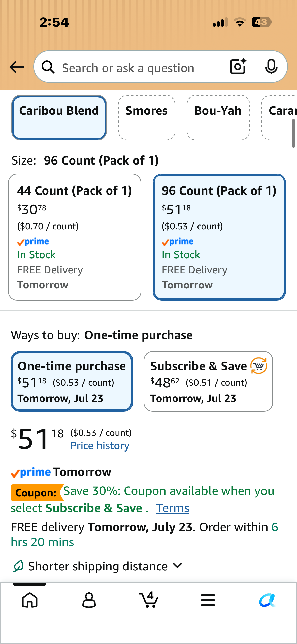Image resolution: width=297 pixels, height=644 pixels.
Task: Select the Caribou Blend flavor
Action: coord(59,117)
